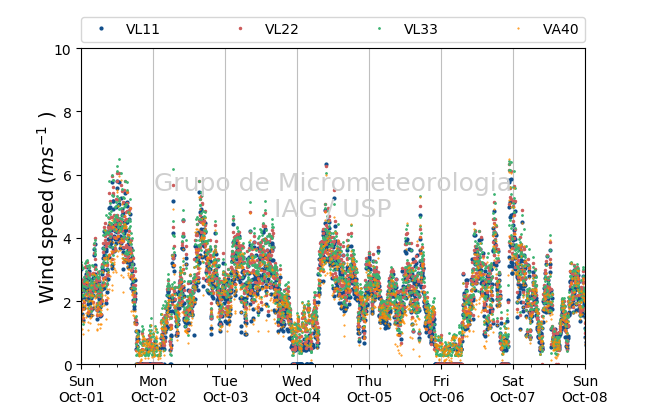The height and width of the screenshot is (409, 650).
Task: Click the 'Tue Oct-03' x-axis label
Action: 226,389
